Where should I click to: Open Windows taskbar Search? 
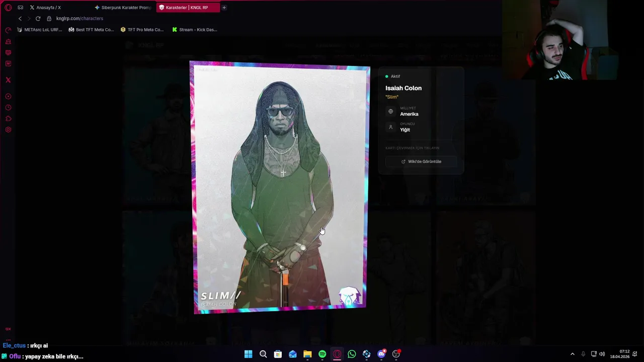263,354
